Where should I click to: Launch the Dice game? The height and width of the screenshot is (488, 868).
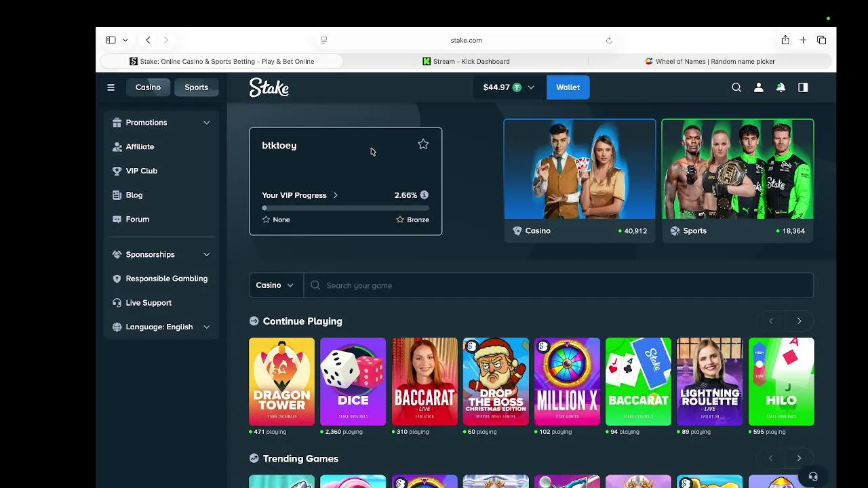[x=353, y=382]
